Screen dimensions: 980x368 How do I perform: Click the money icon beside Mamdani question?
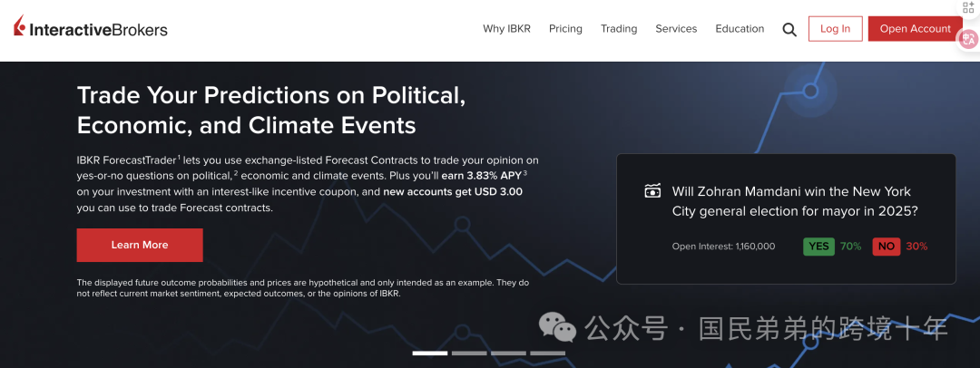pos(652,191)
